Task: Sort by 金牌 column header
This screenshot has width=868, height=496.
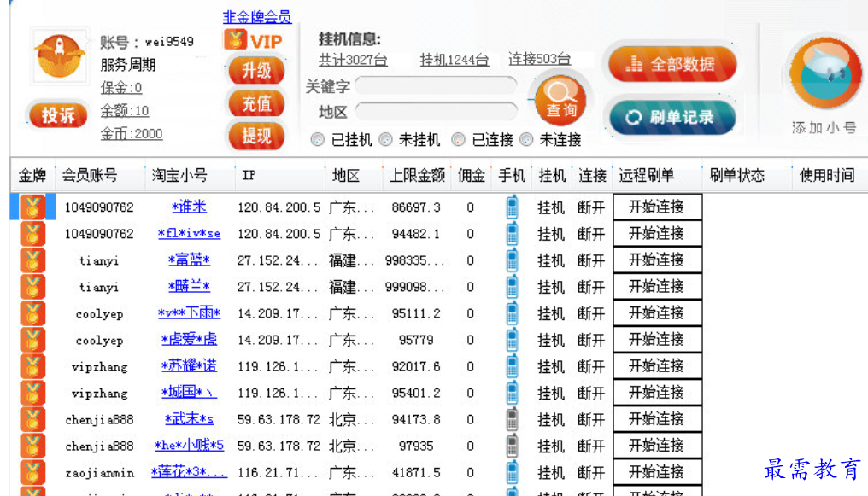Action: tap(32, 176)
